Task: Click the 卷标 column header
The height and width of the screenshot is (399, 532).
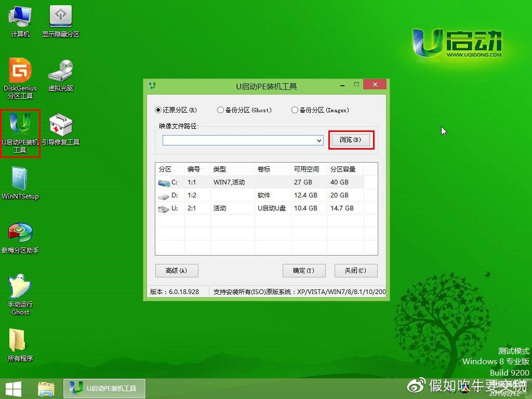Action: (x=273, y=169)
